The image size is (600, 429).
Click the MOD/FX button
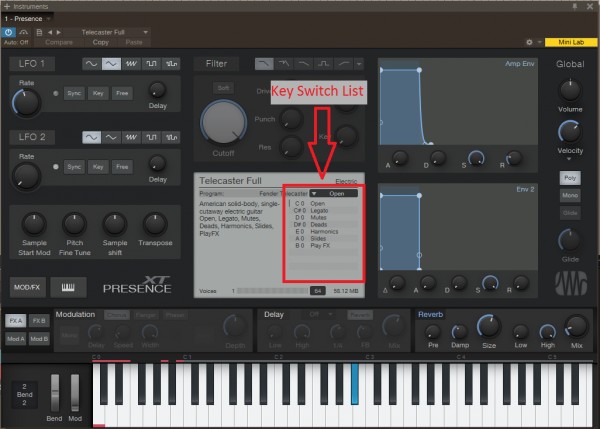pyautogui.click(x=29, y=287)
